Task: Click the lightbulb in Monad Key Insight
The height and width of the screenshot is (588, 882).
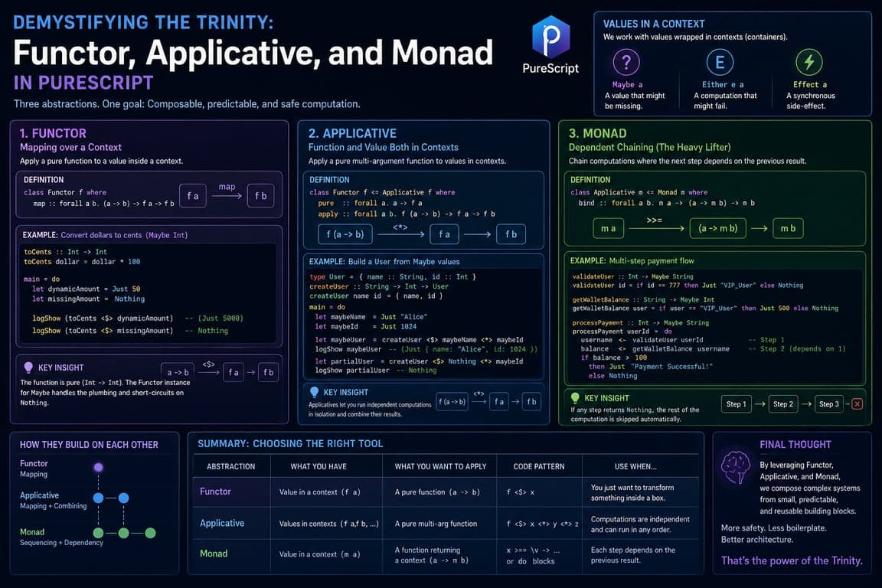Action: tap(575, 398)
